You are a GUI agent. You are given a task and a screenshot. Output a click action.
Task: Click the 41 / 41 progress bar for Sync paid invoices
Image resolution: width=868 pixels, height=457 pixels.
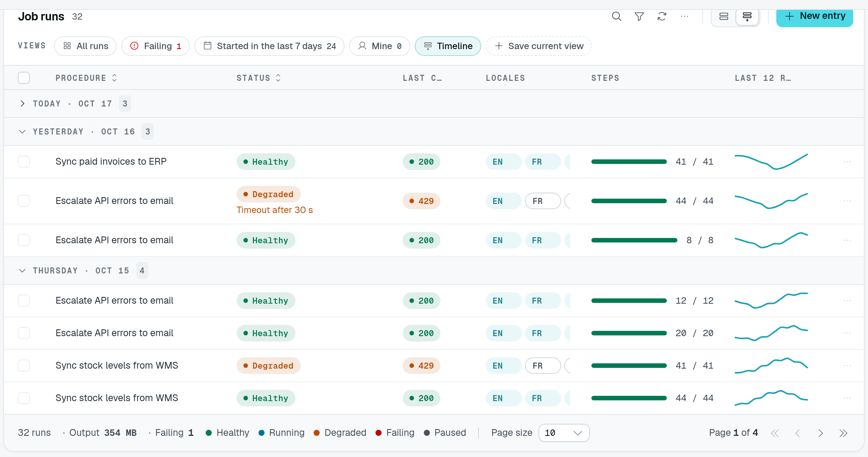[629, 162]
